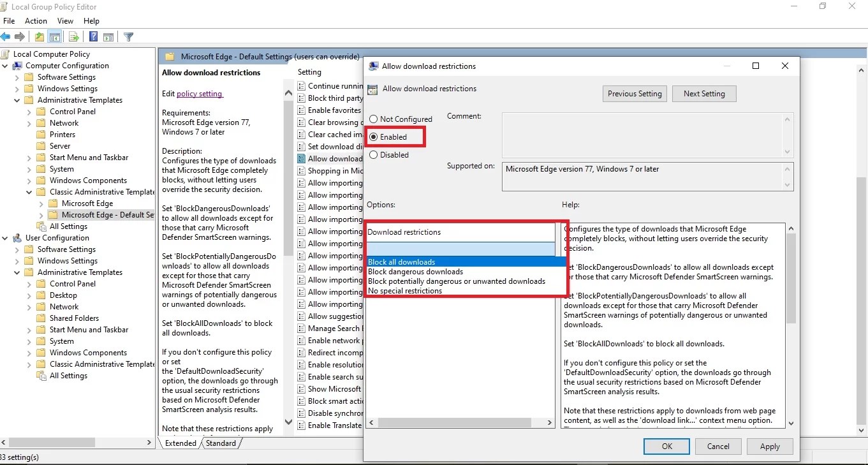Click the Up One Level folder icon
Viewport: 868px width, 465px height.
click(40, 37)
